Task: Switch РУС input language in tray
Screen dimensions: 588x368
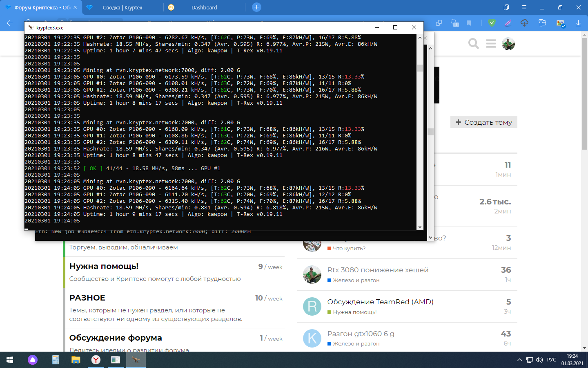Action: (x=552, y=360)
